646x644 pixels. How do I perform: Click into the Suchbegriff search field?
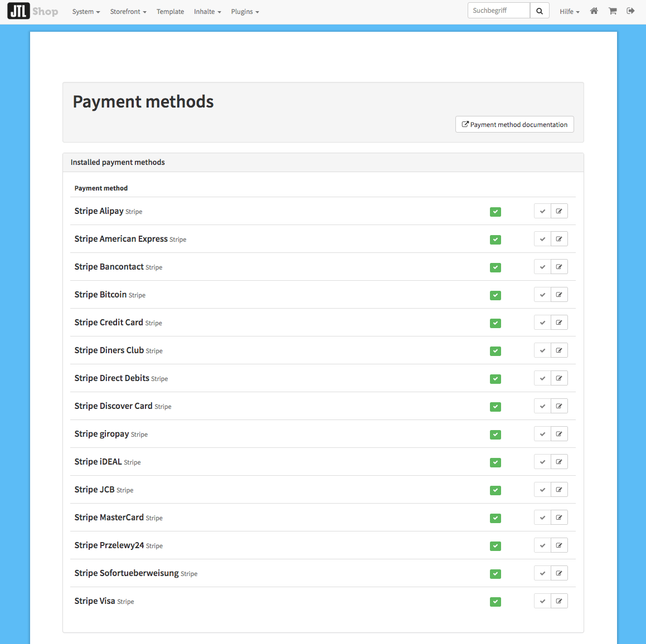(x=498, y=11)
